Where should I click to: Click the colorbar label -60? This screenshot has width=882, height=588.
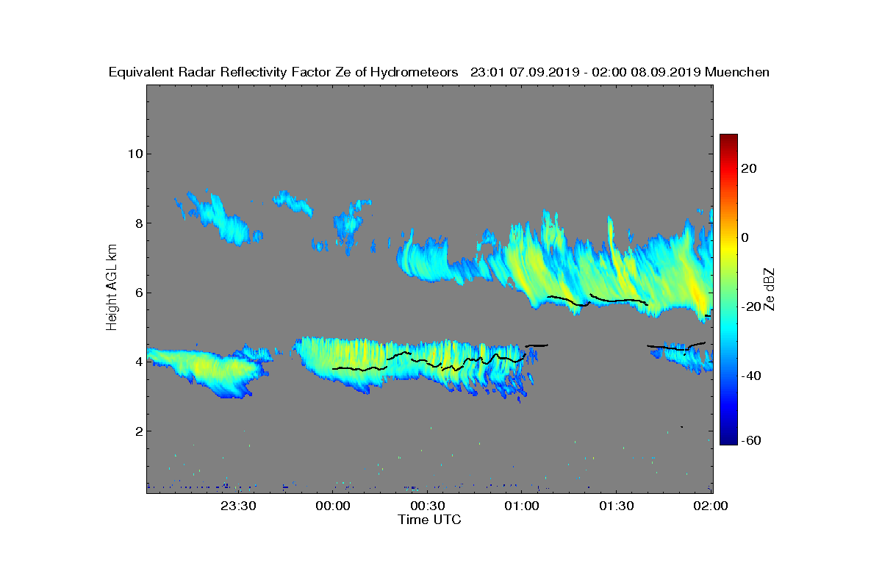pos(751,440)
